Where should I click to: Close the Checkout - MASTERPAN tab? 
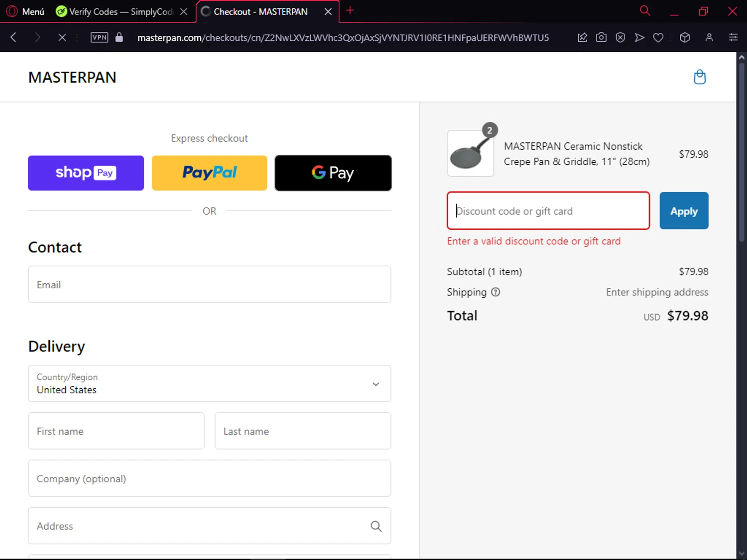pos(328,11)
